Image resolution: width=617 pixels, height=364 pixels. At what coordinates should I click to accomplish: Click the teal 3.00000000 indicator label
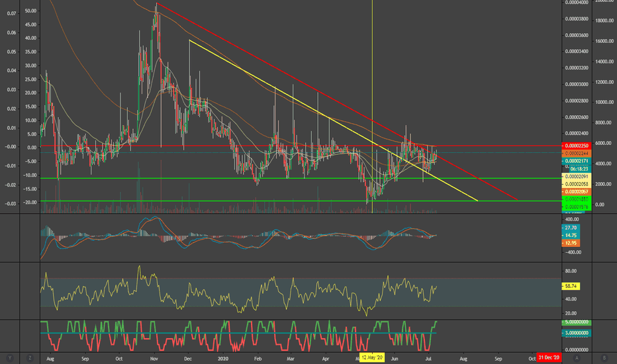tap(577, 333)
